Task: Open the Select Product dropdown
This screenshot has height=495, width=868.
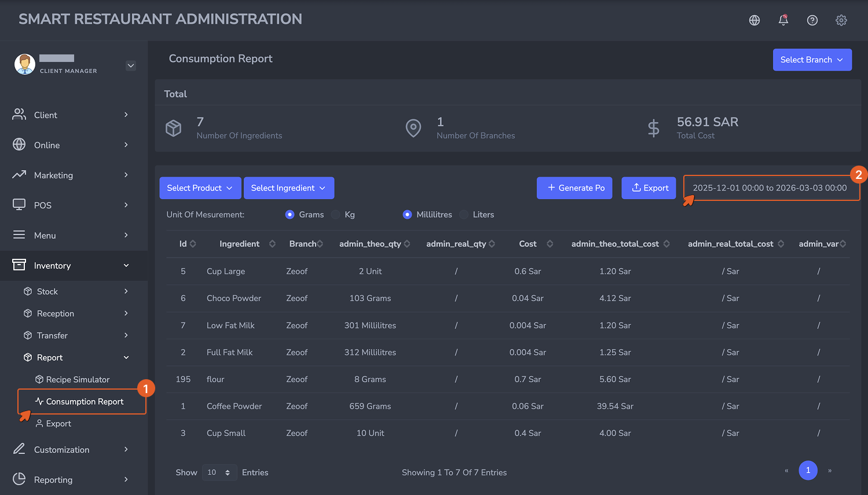Action: click(x=200, y=188)
